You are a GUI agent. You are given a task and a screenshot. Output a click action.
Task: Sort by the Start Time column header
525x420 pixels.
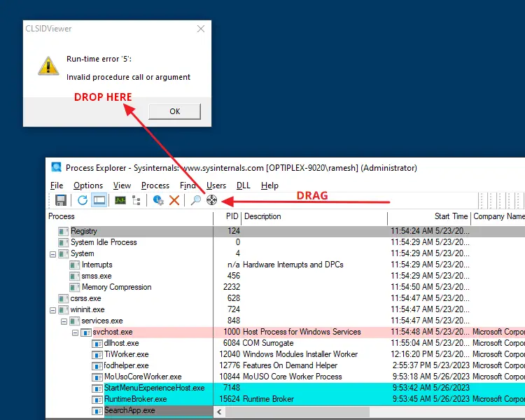point(429,217)
